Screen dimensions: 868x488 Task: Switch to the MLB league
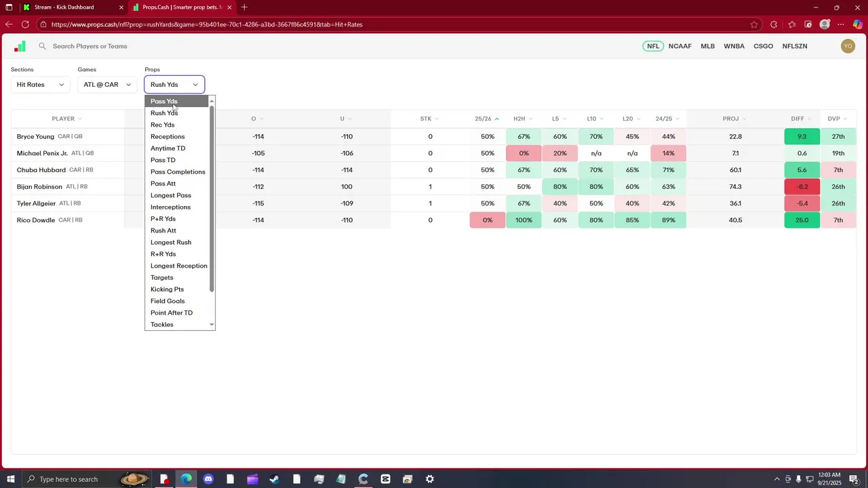(x=708, y=46)
